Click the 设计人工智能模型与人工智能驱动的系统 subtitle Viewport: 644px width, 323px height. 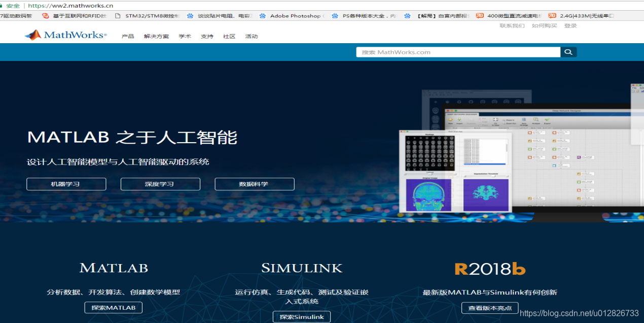click(118, 162)
